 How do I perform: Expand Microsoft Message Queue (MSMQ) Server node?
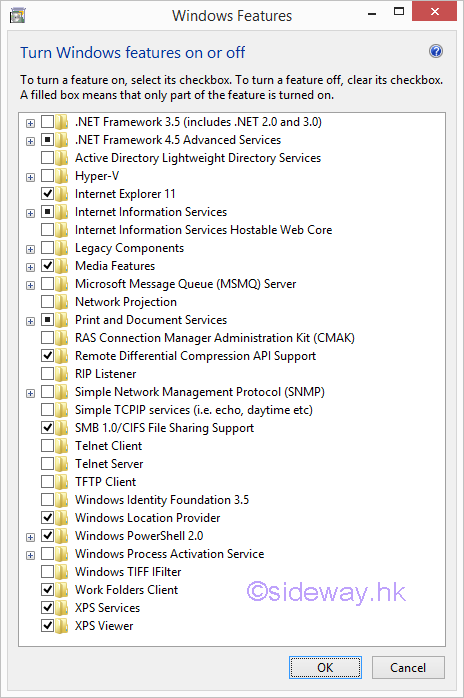coord(30,285)
